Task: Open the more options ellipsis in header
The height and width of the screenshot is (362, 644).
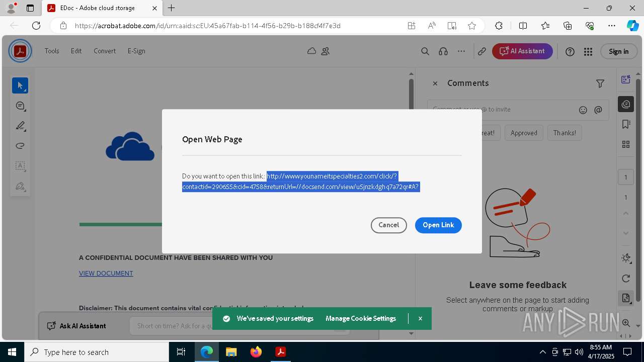Action: pos(461,51)
